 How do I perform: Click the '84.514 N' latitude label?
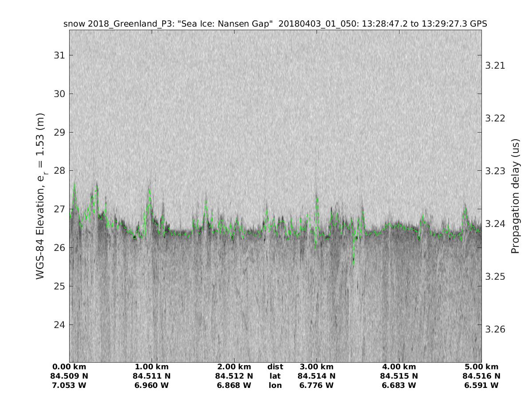click(x=317, y=376)
